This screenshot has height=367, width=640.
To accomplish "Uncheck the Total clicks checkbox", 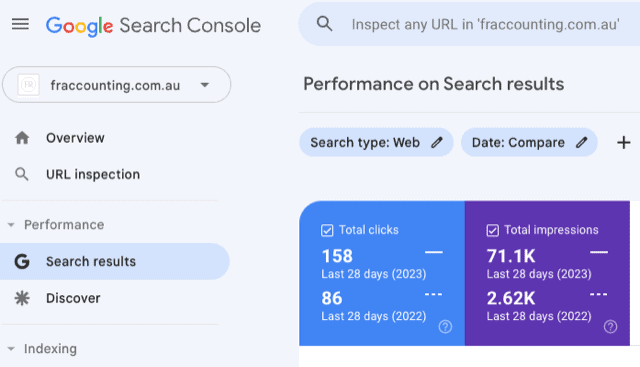I will (327, 230).
